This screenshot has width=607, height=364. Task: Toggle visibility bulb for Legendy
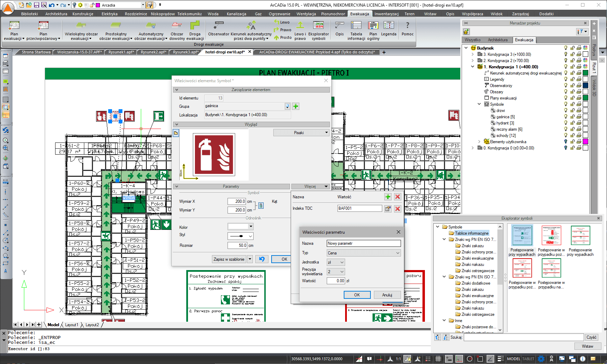566,79
